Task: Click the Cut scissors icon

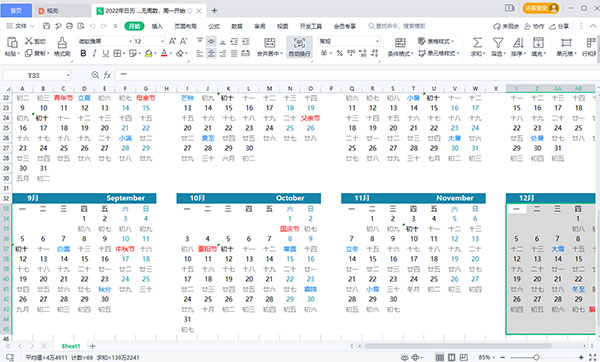Action: point(29,41)
